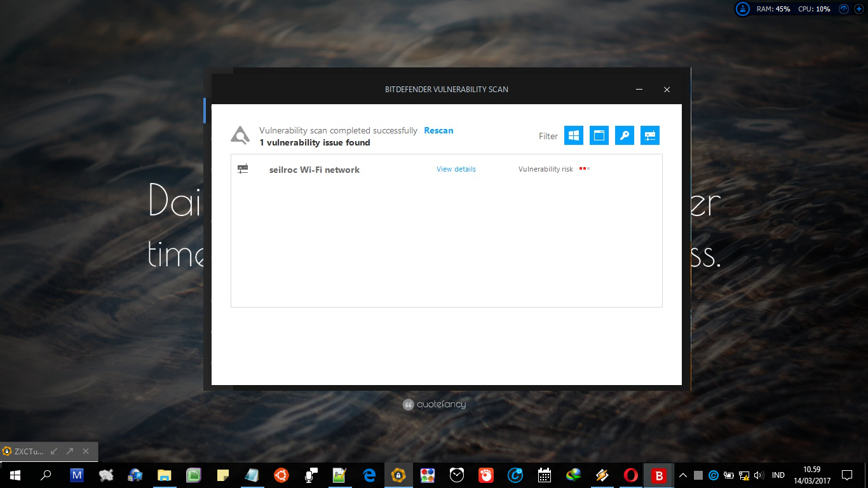The height and width of the screenshot is (488, 868).
Task: Click the speedometer icon in RAM widget
Action: click(844, 9)
